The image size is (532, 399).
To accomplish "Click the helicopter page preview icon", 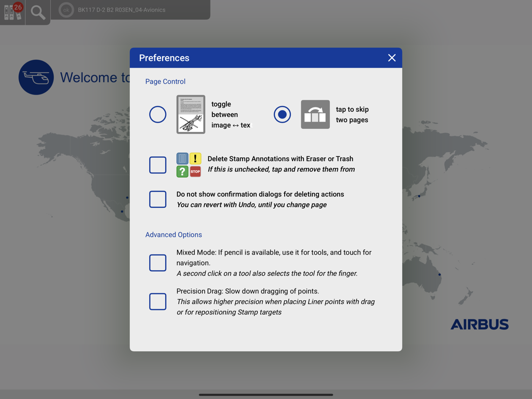I will point(191,114).
